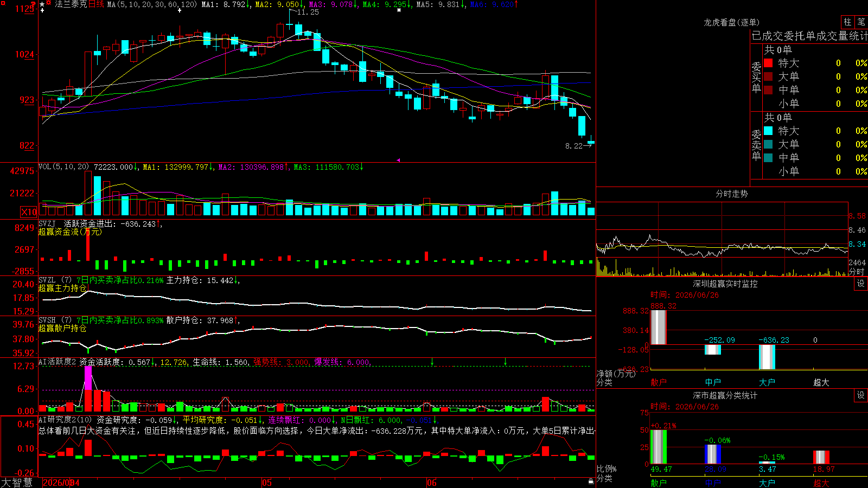The width and height of the screenshot is (868, 488).
Task: Switch 龙虎看盘 to 笔 (tick) view
Action: pos(861,22)
